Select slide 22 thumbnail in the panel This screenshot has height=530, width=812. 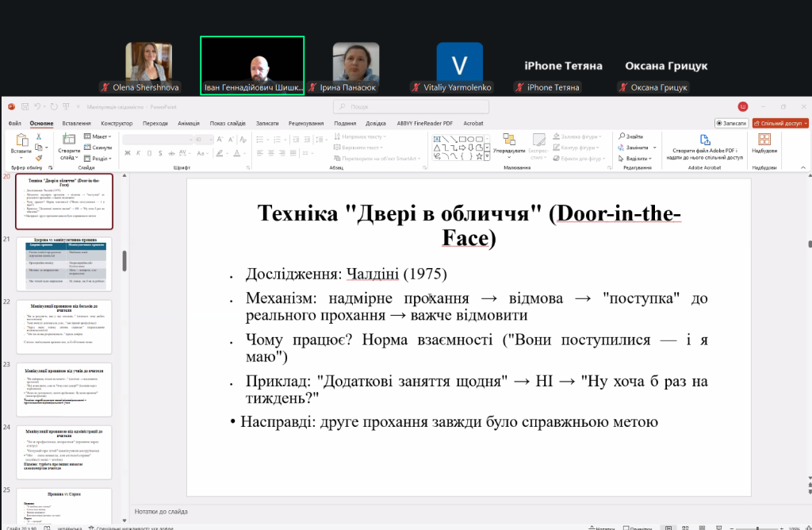click(x=64, y=326)
